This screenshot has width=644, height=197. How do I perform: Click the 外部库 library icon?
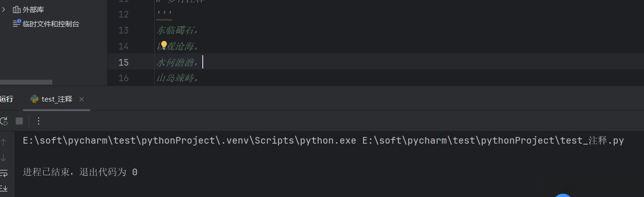(x=17, y=9)
